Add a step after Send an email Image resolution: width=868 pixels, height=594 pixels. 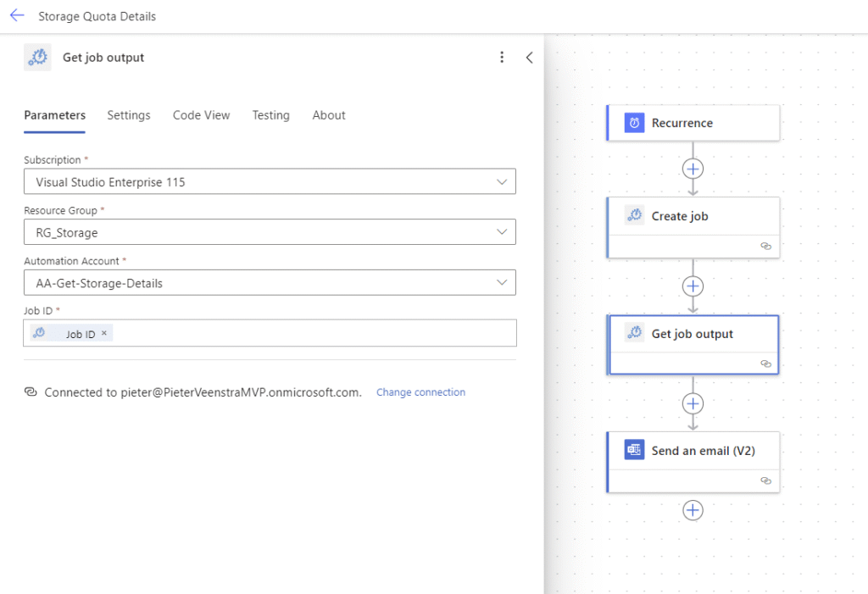[693, 510]
